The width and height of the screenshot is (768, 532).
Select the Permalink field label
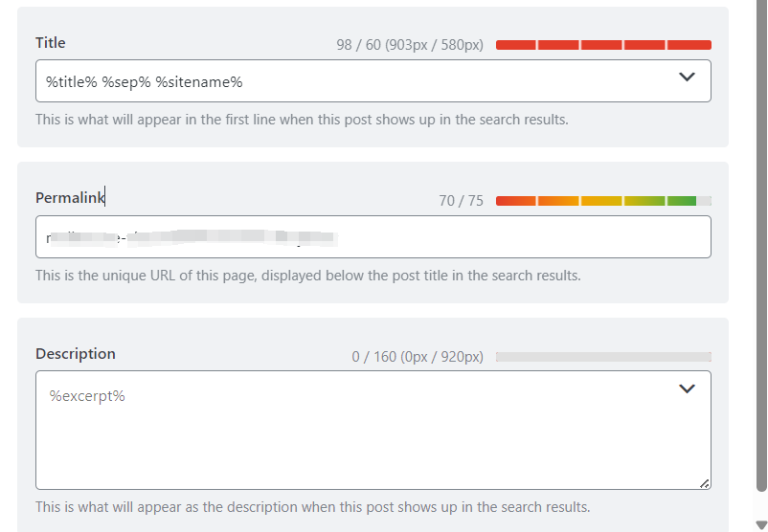coord(70,198)
